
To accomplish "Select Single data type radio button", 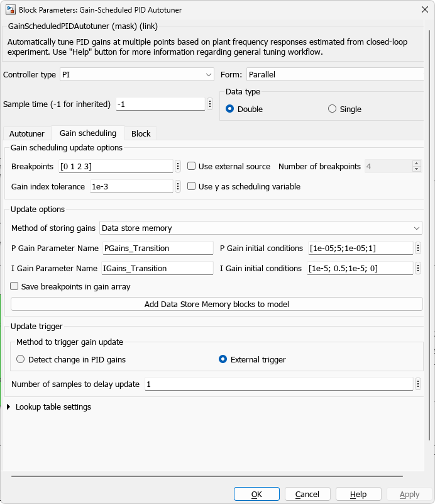I will [x=332, y=109].
